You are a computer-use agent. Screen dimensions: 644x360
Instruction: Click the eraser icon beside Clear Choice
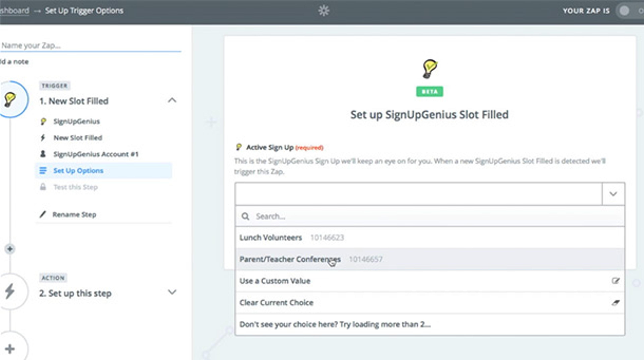point(615,303)
